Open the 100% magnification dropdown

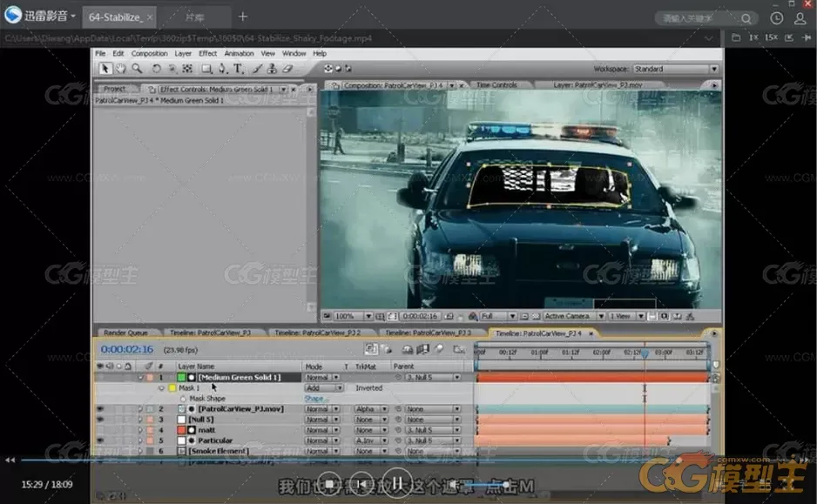354,316
